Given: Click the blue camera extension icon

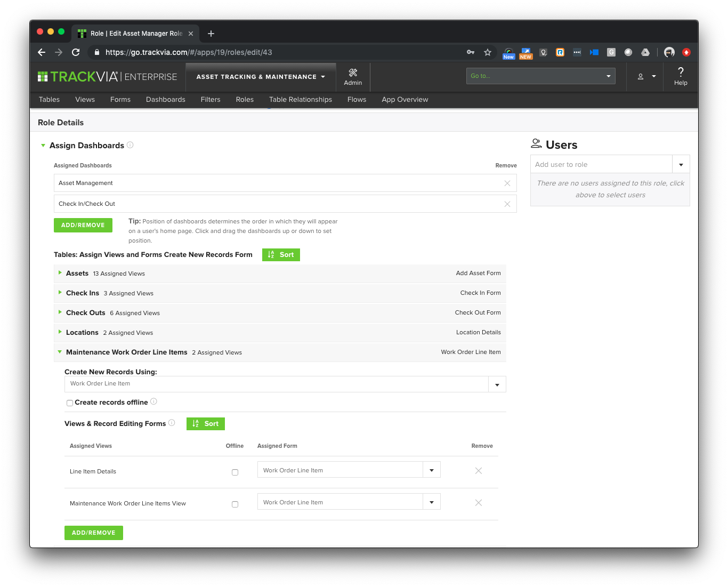Looking at the screenshot, I should (594, 52).
